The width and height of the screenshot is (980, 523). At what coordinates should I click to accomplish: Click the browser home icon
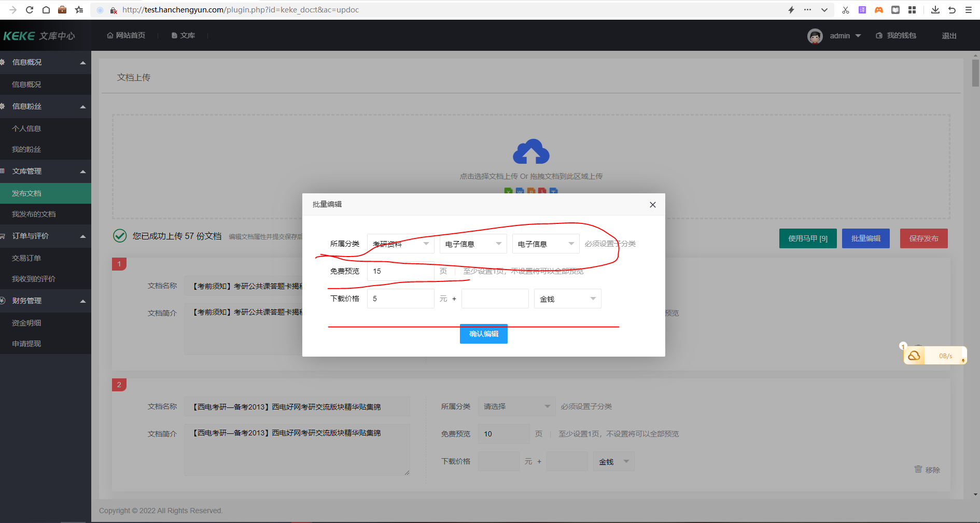tap(46, 10)
